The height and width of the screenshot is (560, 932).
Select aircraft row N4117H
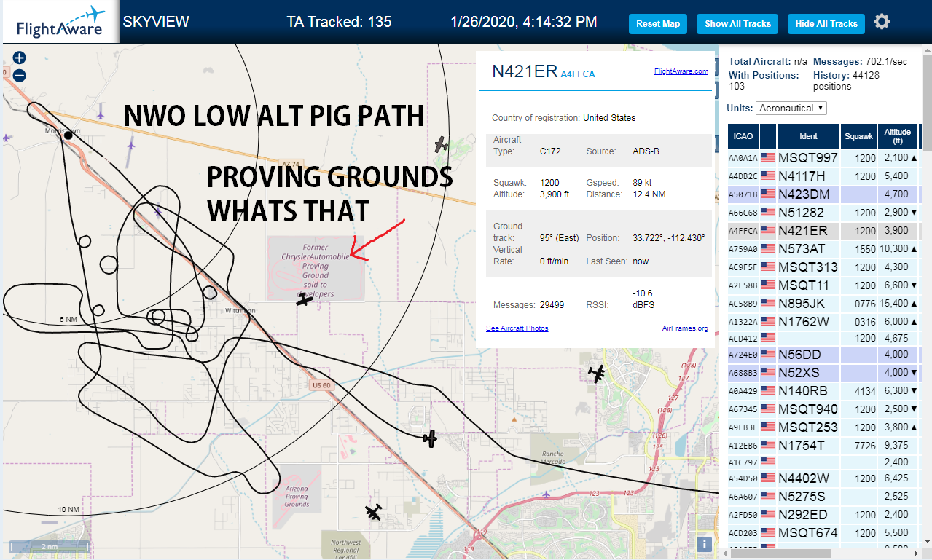[823, 176]
